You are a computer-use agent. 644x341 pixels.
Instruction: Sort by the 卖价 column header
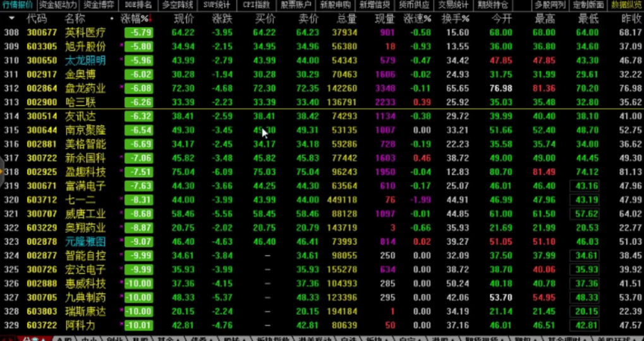tap(308, 18)
